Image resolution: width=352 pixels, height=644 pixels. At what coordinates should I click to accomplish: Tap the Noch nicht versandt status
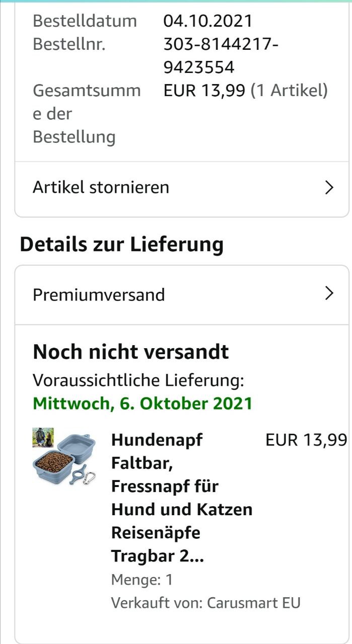coord(131,352)
